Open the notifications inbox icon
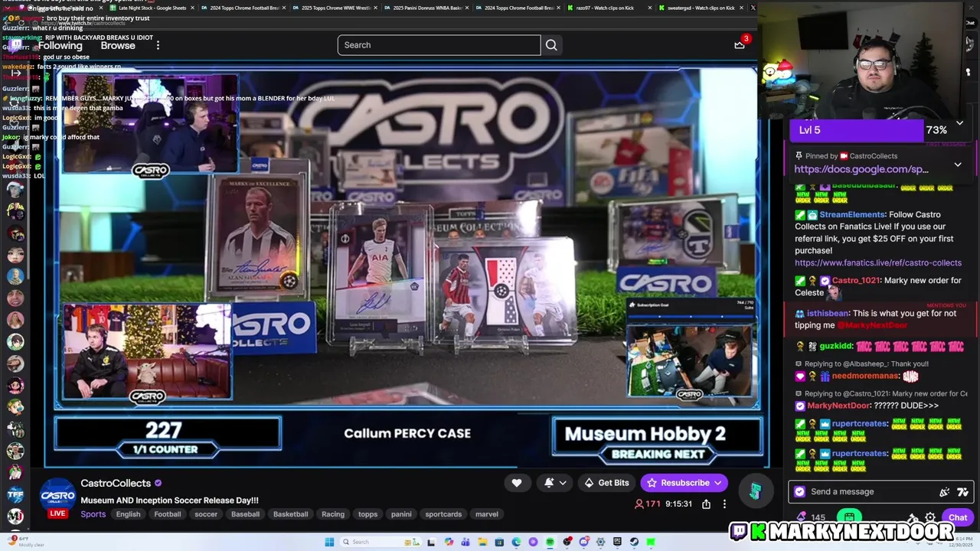 coord(740,44)
